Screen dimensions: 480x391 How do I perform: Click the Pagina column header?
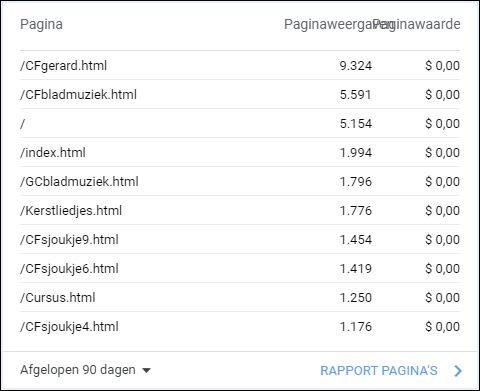tap(41, 25)
